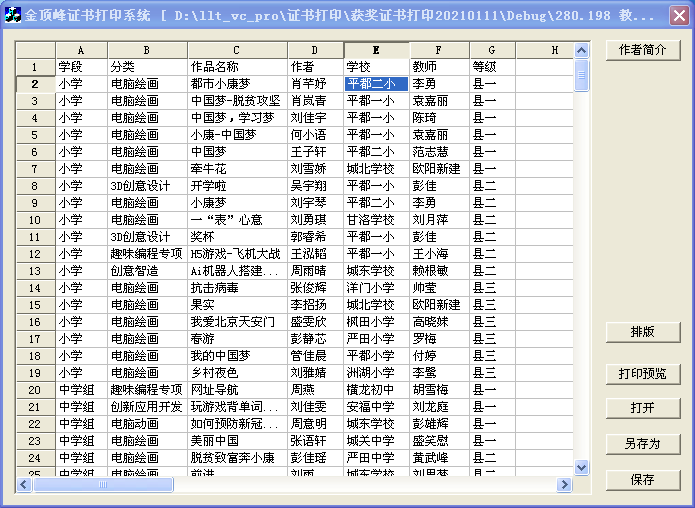Click cell 我的中国梦
Screen dimensions: 695x508
(x=238, y=356)
